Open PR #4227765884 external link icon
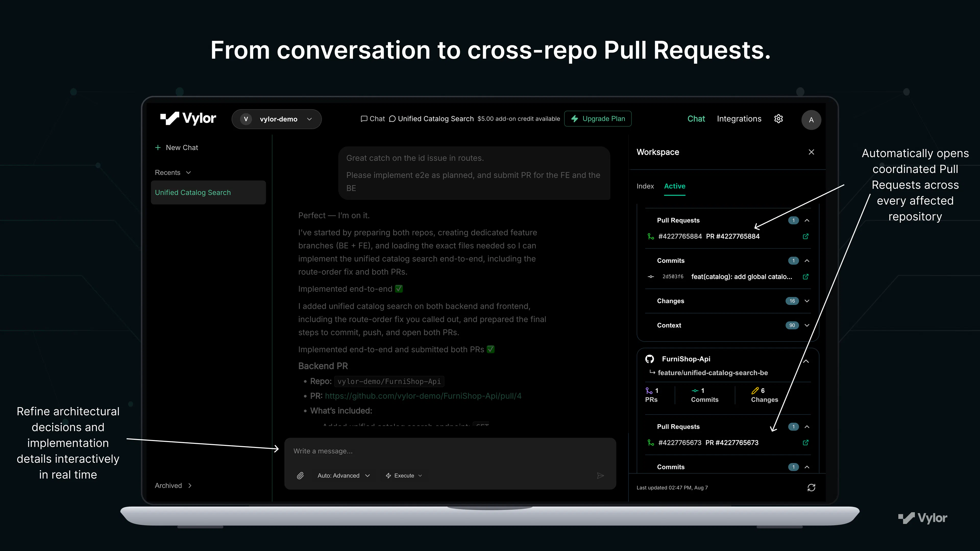The image size is (980, 551). pyautogui.click(x=805, y=236)
